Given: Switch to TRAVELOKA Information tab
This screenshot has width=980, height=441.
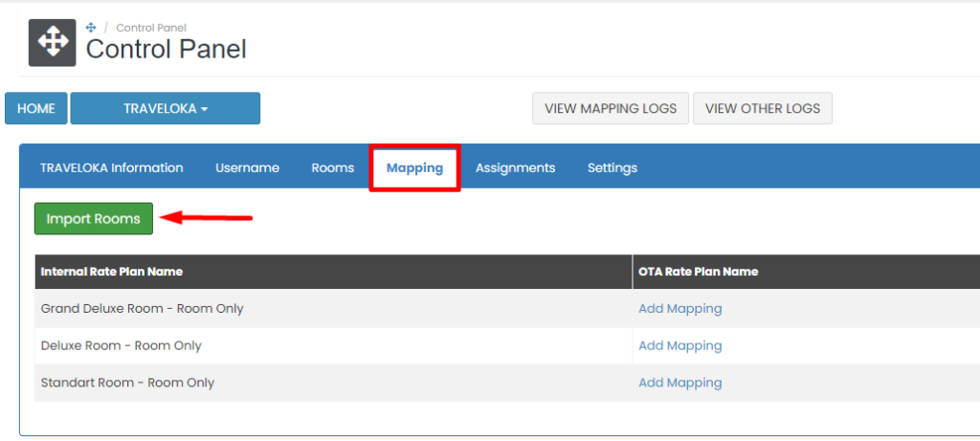Looking at the screenshot, I should pos(112,168).
